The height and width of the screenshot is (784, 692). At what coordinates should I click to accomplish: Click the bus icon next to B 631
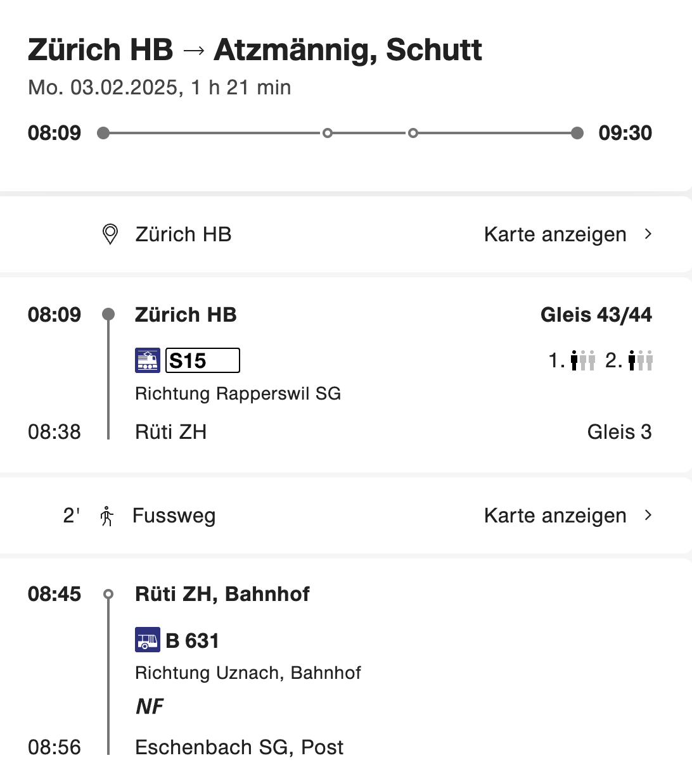[148, 640]
